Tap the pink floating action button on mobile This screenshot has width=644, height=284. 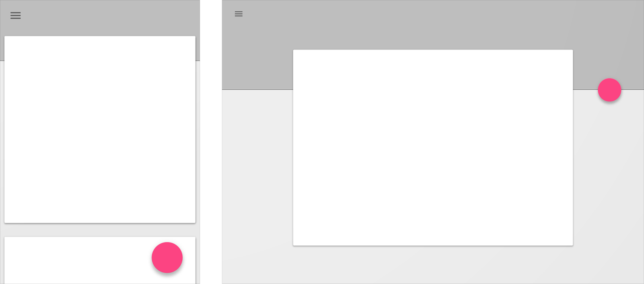click(167, 257)
